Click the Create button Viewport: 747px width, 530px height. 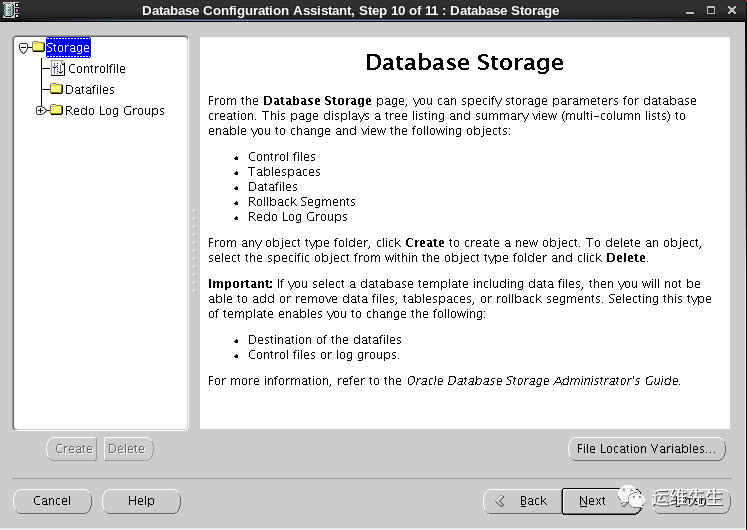tap(73, 449)
